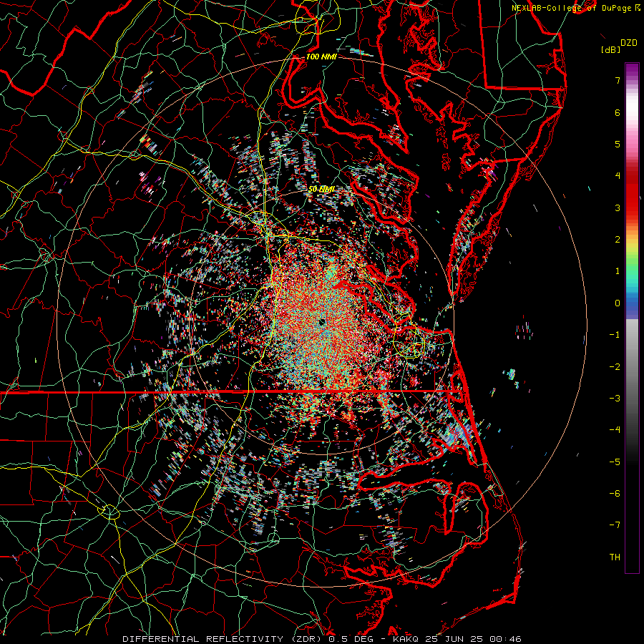The height and width of the screenshot is (644, 644).
Task: Click the 6 value on the color scale
Action: pos(618,112)
